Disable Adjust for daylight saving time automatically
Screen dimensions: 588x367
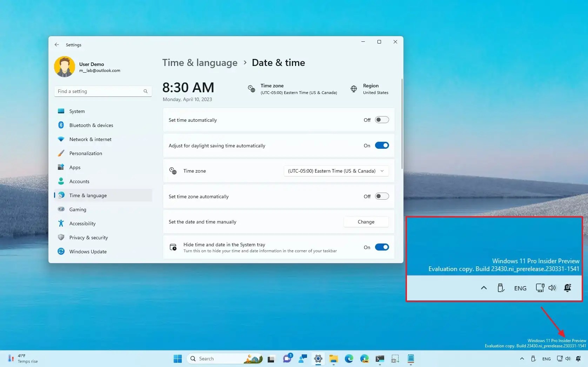[382, 145]
